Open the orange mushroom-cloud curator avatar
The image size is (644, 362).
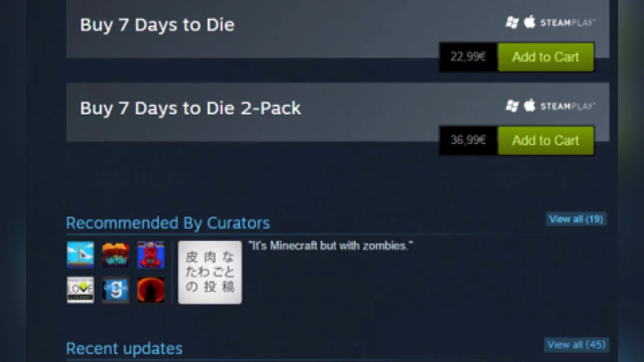point(115,255)
